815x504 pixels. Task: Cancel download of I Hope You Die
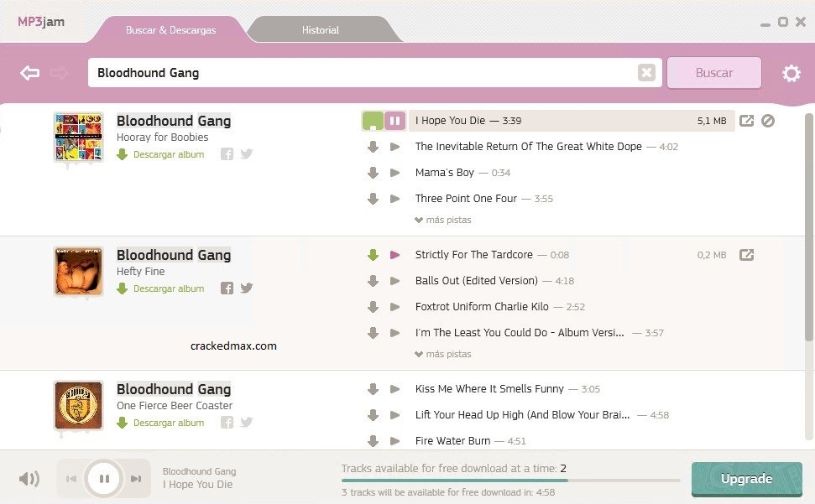point(768,121)
